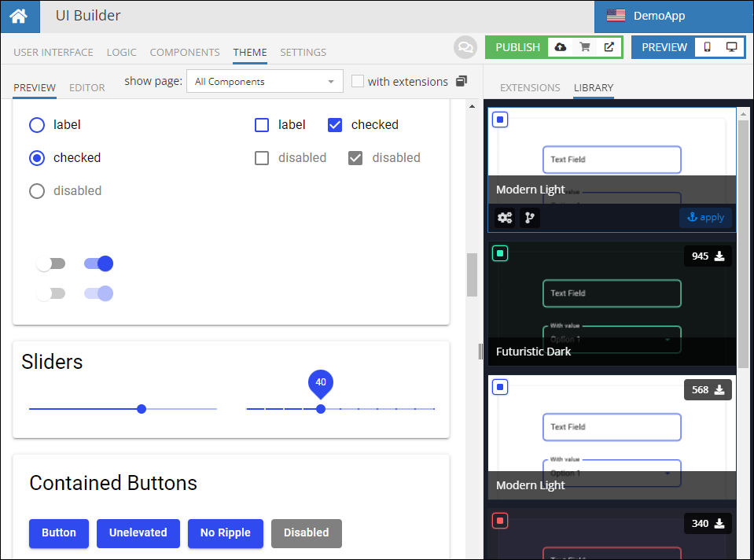Click the copy icon beside with extensions

(462, 81)
